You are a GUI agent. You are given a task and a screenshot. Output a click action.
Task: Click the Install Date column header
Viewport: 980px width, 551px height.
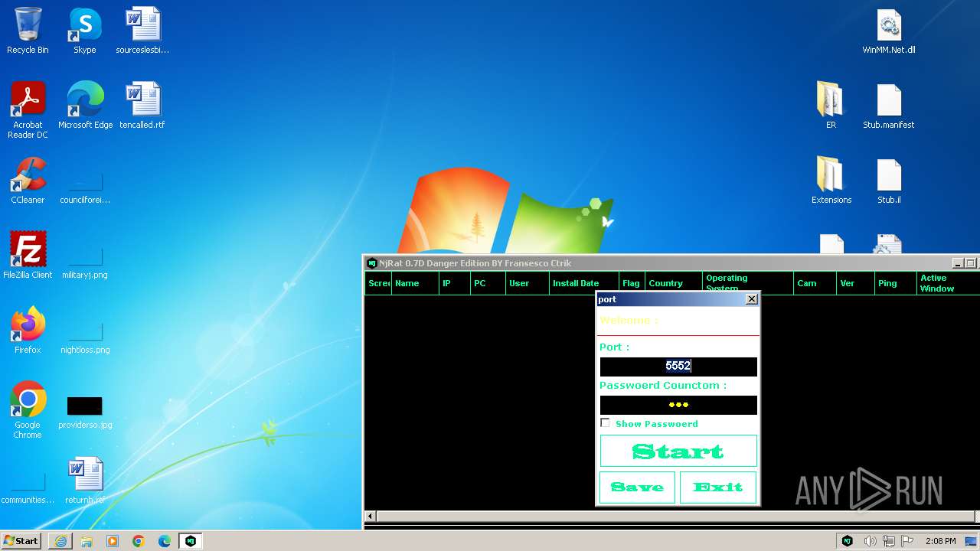coord(583,283)
